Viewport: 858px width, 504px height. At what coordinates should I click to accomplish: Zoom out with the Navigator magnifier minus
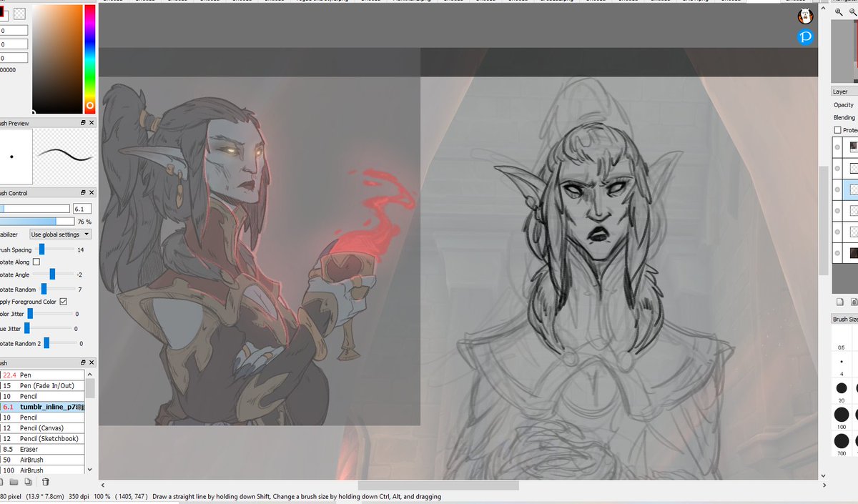(853, 13)
